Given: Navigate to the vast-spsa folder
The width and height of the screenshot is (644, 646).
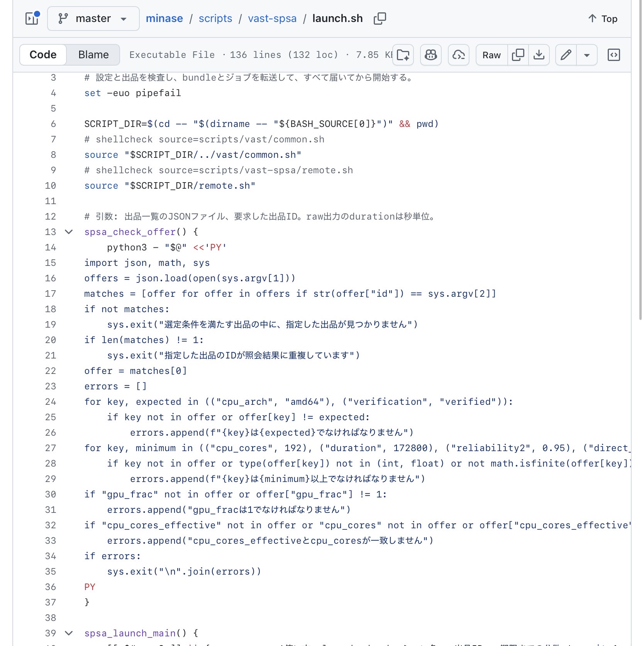Looking at the screenshot, I should (x=272, y=18).
